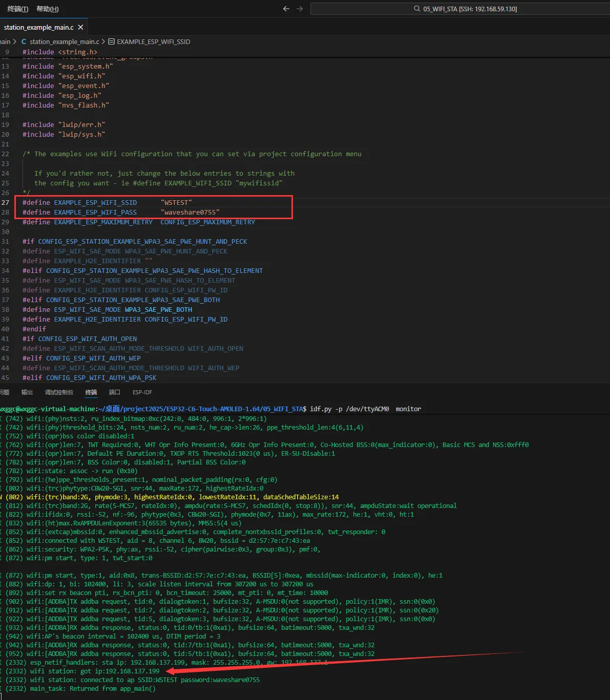Screen dimensions: 610x700
Task: Close the station_example_main.c tab
Action: (x=80, y=27)
